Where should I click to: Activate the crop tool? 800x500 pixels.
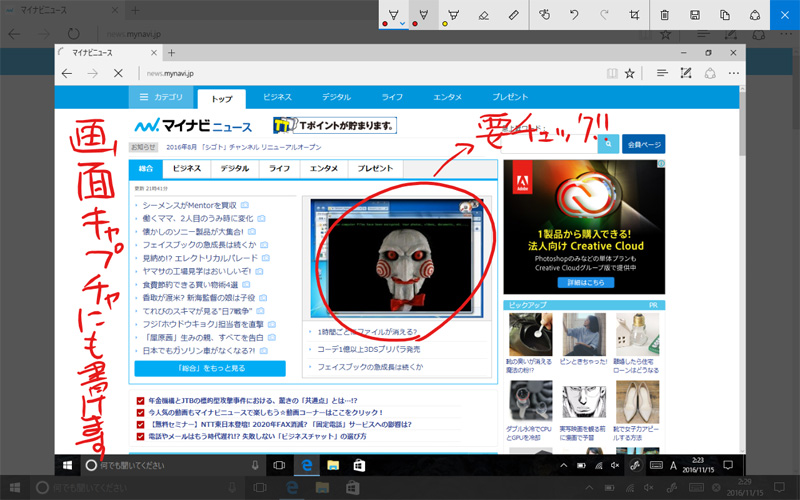(x=634, y=15)
